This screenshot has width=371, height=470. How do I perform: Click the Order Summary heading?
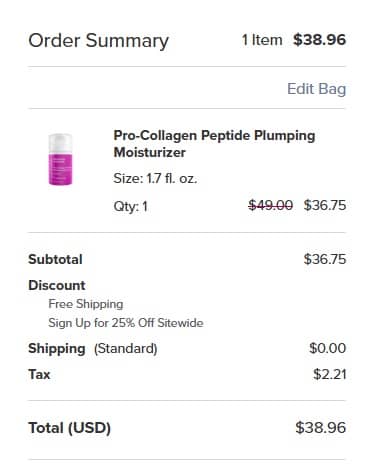point(99,41)
